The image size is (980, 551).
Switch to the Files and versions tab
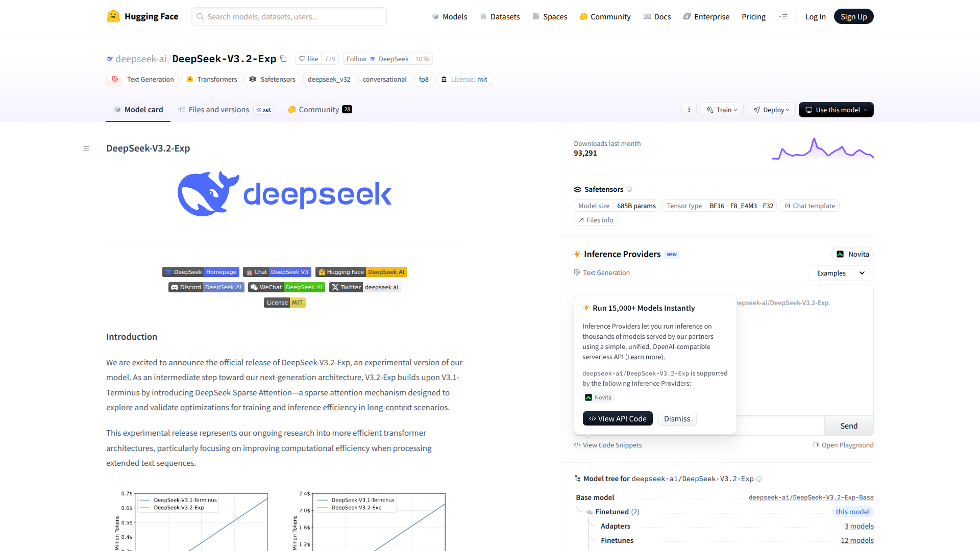pos(219,109)
